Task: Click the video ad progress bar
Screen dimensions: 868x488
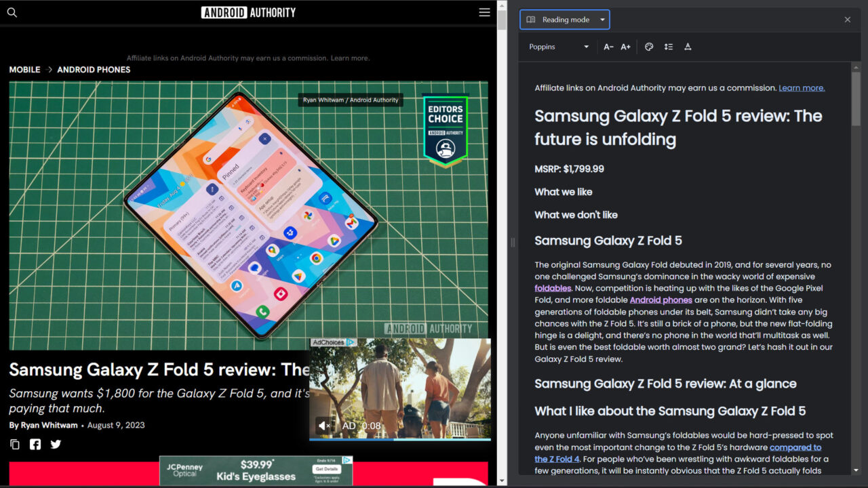Action: point(400,439)
